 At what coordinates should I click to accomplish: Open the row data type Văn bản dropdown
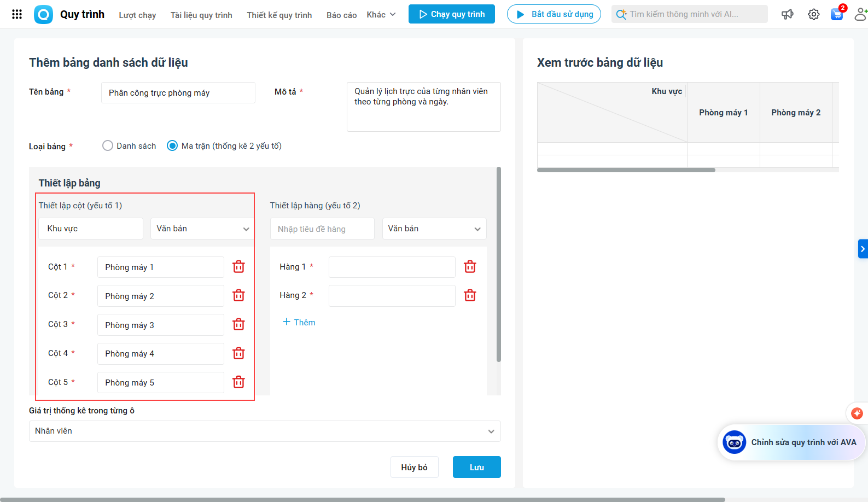coord(434,229)
